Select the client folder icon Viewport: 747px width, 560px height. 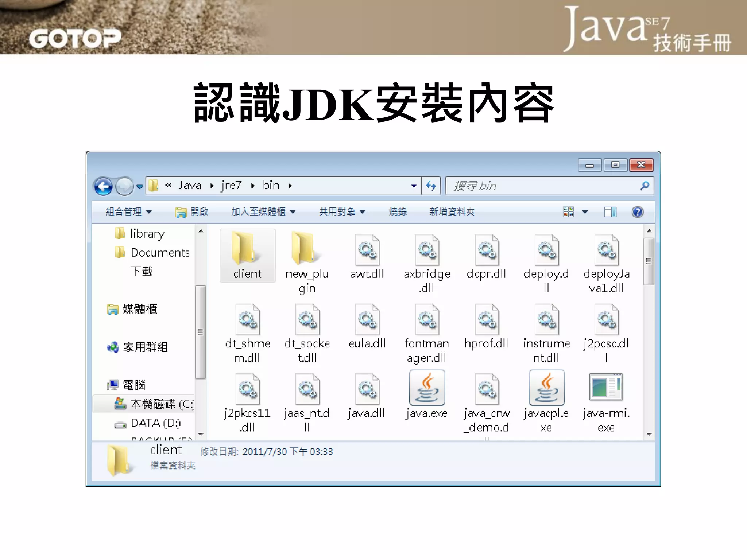point(247,255)
